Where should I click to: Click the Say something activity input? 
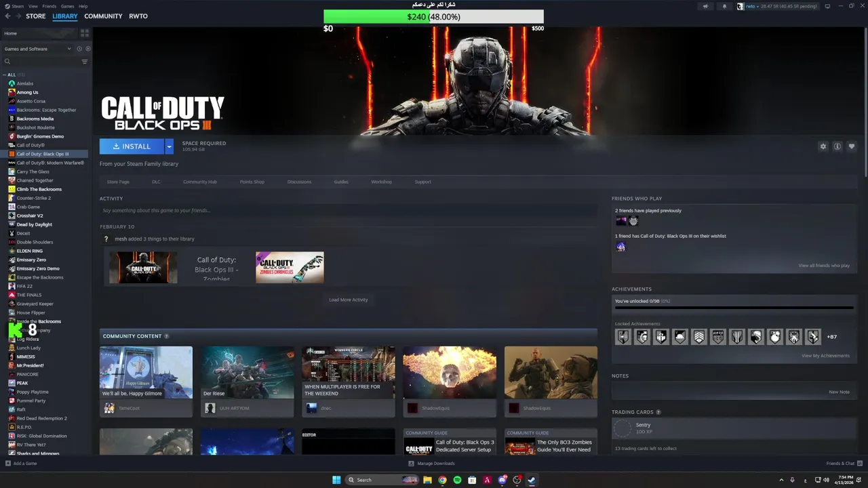pos(349,210)
